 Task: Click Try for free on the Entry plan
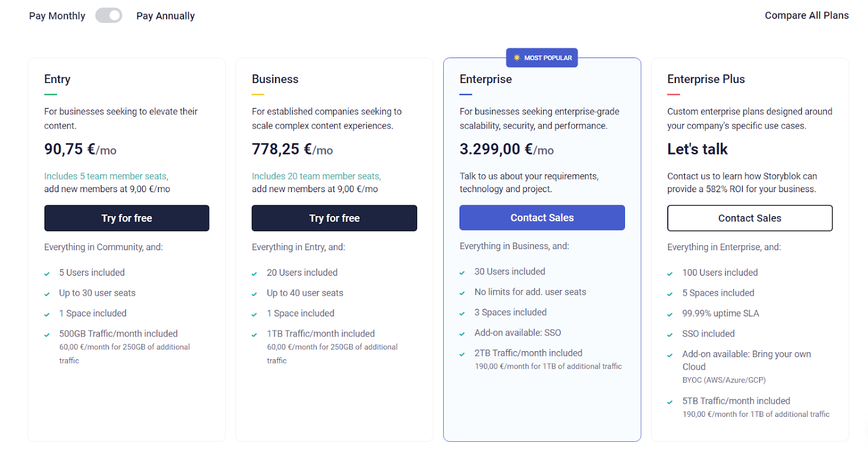coord(126,218)
